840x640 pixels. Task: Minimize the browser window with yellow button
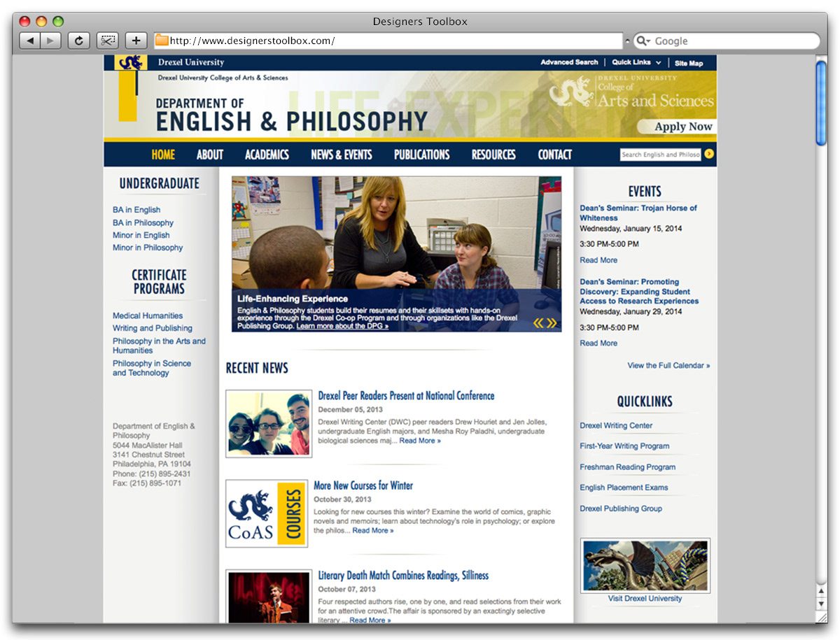pos(41,22)
